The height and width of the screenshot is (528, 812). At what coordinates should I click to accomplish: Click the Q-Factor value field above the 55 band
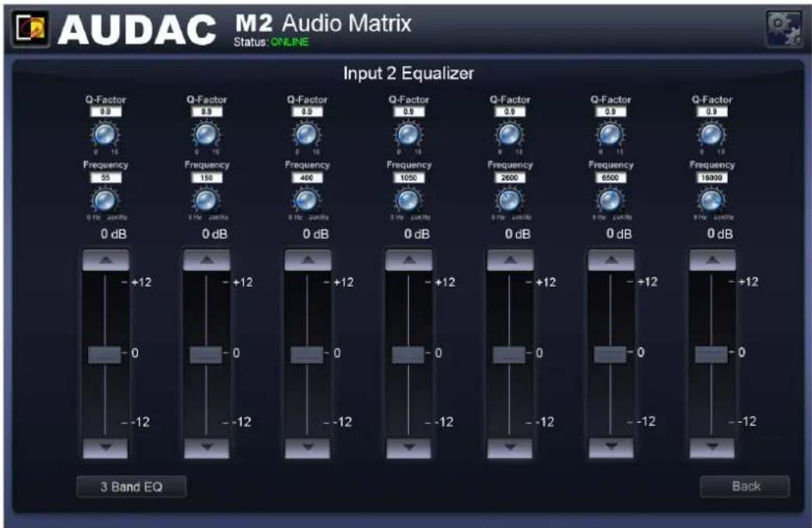[106, 112]
